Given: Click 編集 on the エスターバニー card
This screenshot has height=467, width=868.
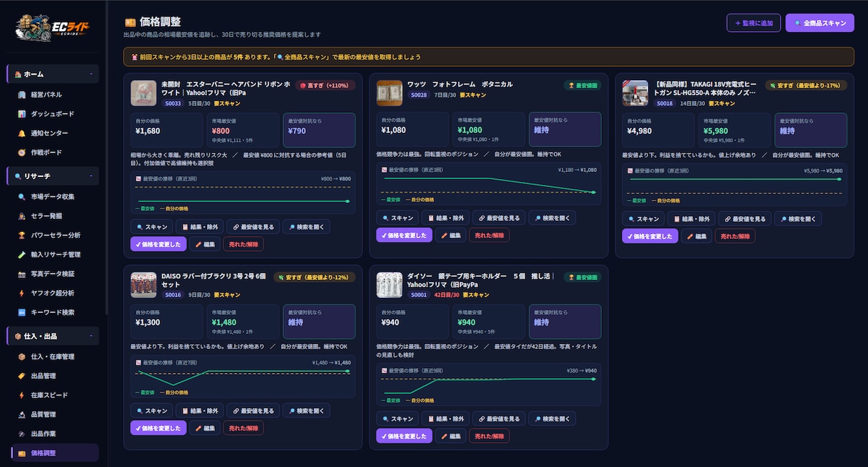Looking at the screenshot, I should (205, 244).
